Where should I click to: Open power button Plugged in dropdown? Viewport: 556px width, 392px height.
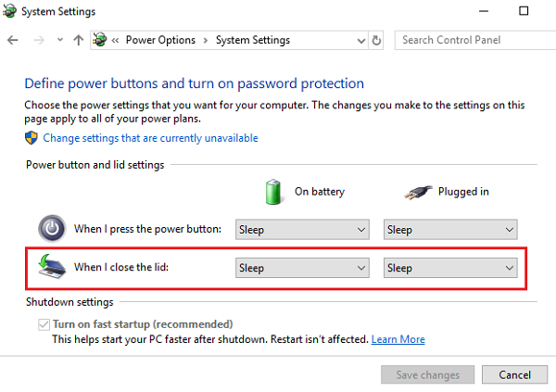tap(450, 229)
